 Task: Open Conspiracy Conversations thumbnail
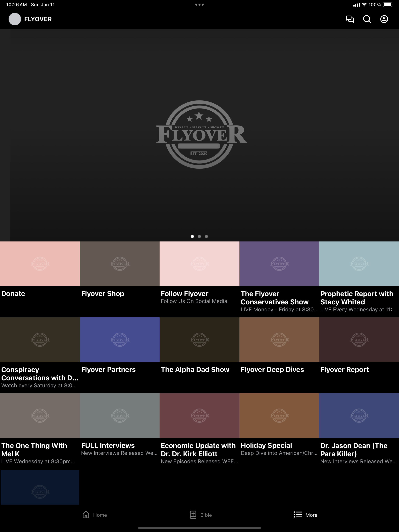[x=40, y=340]
